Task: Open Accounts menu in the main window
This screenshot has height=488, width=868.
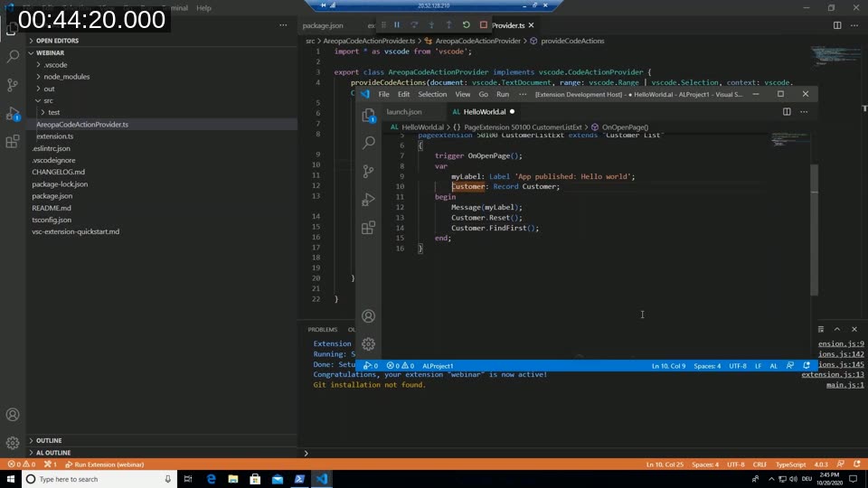Action: click(x=13, y=415)
